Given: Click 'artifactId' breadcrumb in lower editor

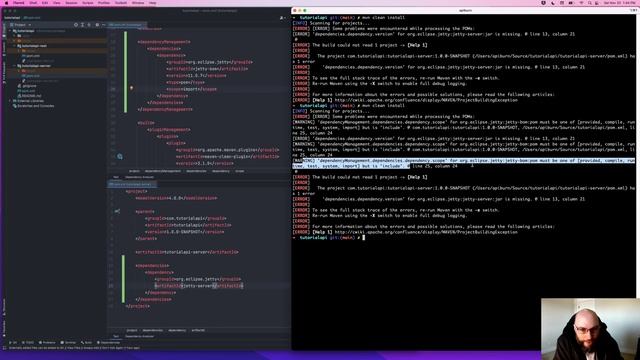Looking at the screenshot, I should point(198,330).
